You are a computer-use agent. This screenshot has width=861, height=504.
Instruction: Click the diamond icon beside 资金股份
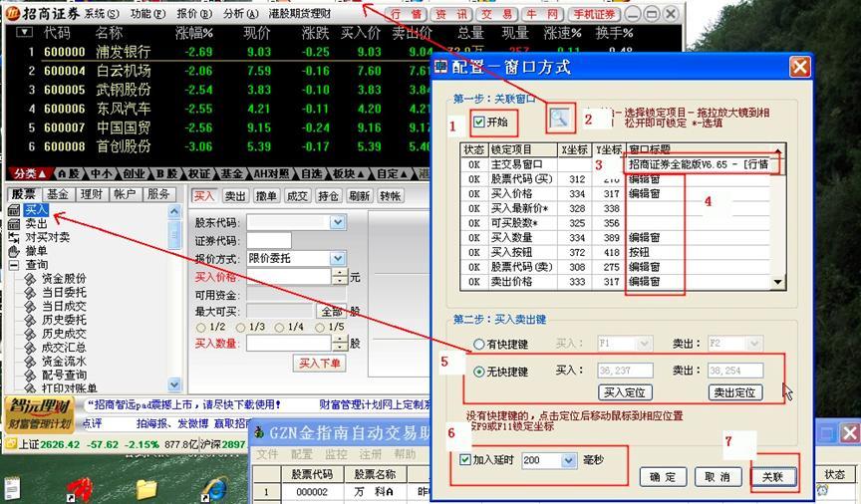point(31,279)
